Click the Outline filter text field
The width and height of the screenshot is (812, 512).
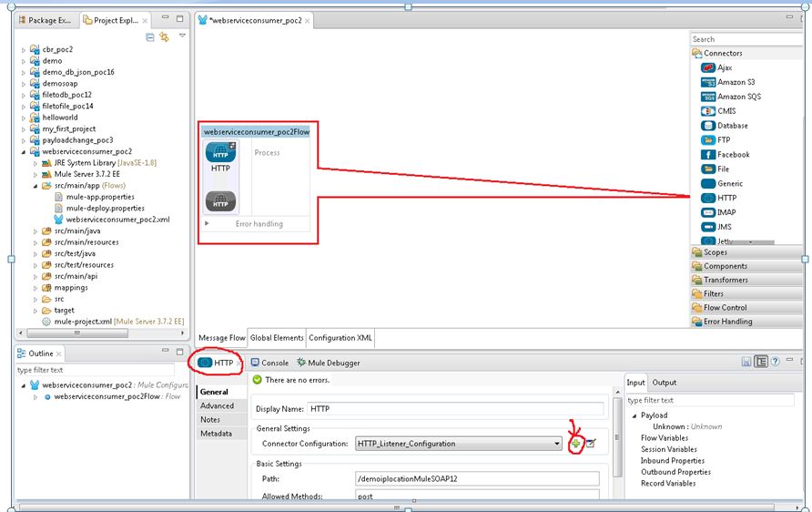[95, 370]
